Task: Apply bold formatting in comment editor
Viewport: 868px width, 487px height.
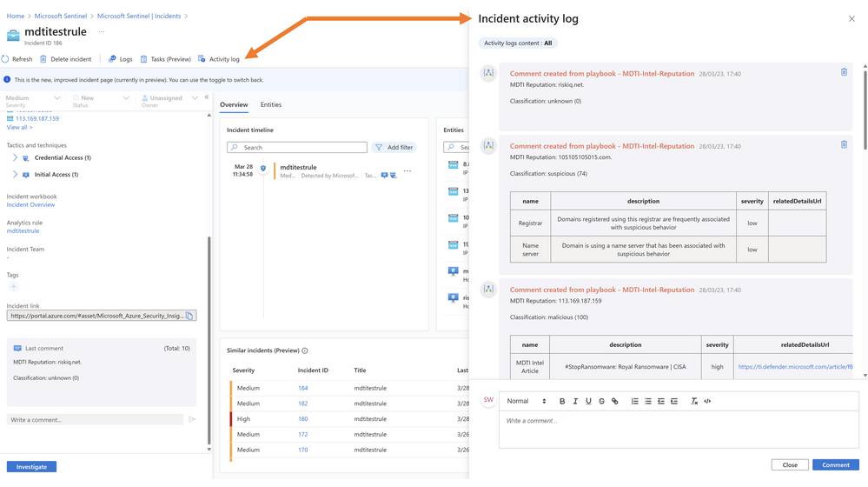Action: tap(562, 401)
